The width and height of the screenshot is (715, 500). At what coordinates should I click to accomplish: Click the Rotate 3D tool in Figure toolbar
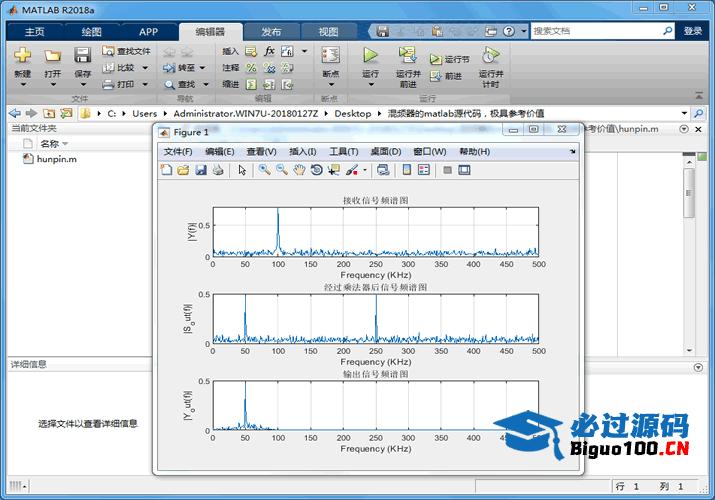[315, 170]
